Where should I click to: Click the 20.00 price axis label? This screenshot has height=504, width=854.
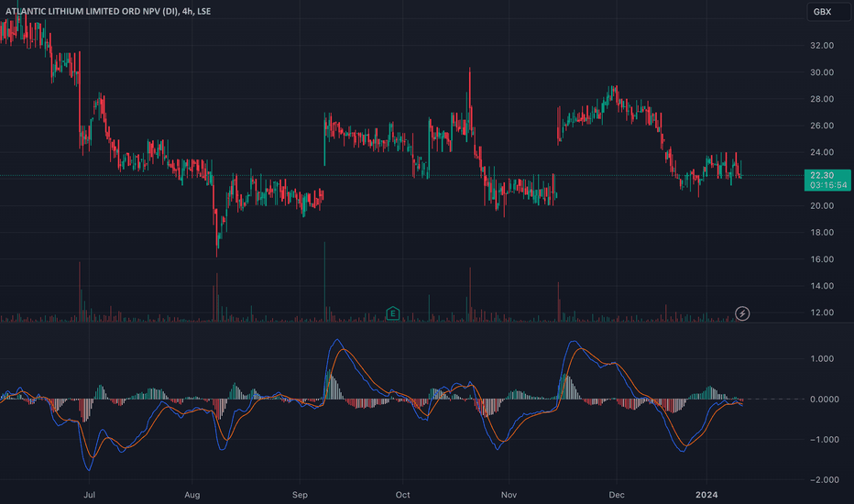coord(822,205)
